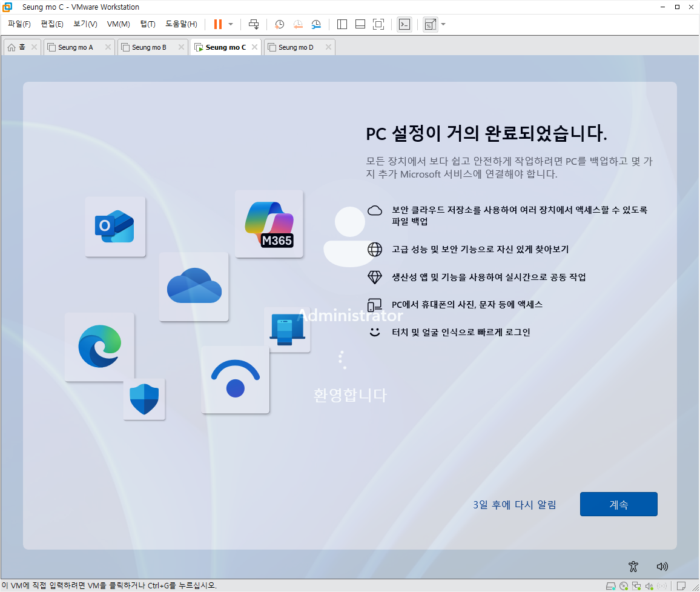
Task: Click the diamond productivity feature icon
Action: point(375,277)
